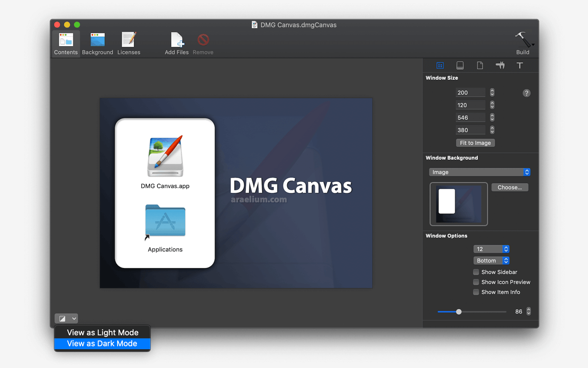Viewport: 588px width, 368px height.
Task: Enable the Show Icon Preview checkbox
Action: pos(476,282)
